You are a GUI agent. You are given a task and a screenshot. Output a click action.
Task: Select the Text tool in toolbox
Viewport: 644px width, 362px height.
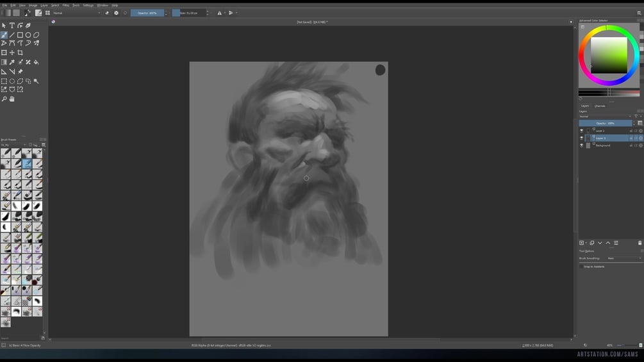(12, 26)
